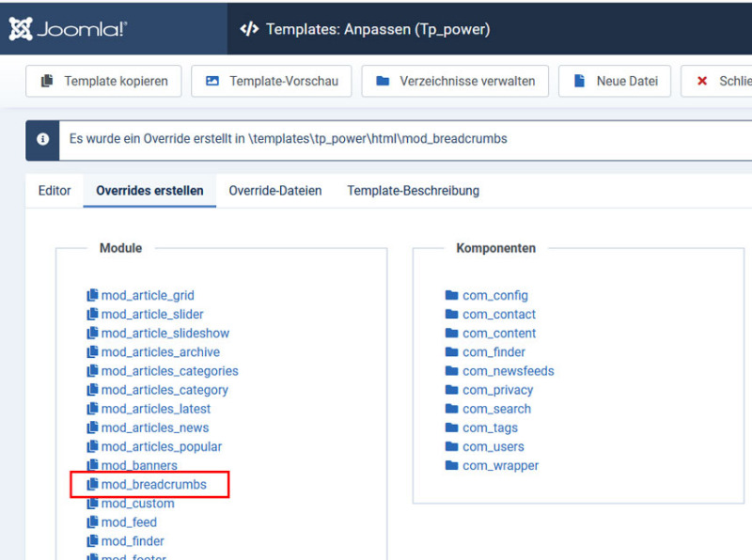
Task: Select the Overrides erstellen tab
Action: pyautogui.click(x=149, y=191)
